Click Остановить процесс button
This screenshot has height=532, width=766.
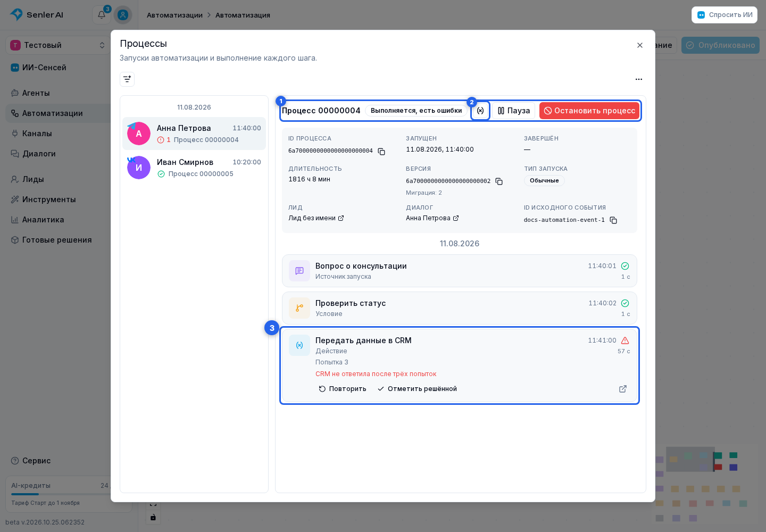pos(589,111)
